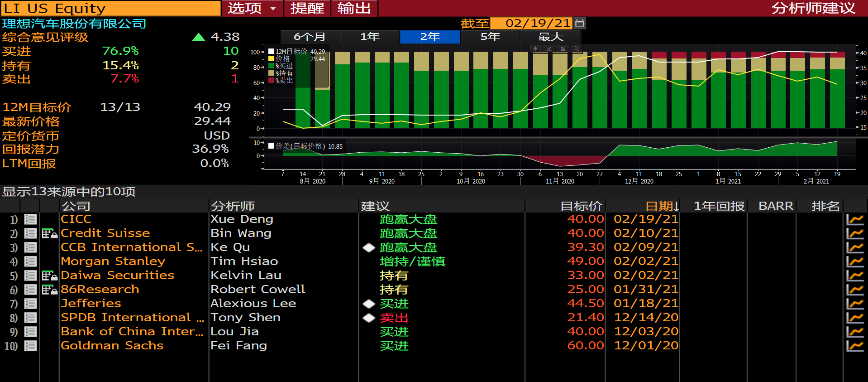Open the history chart icon for the CICC row

855,220
